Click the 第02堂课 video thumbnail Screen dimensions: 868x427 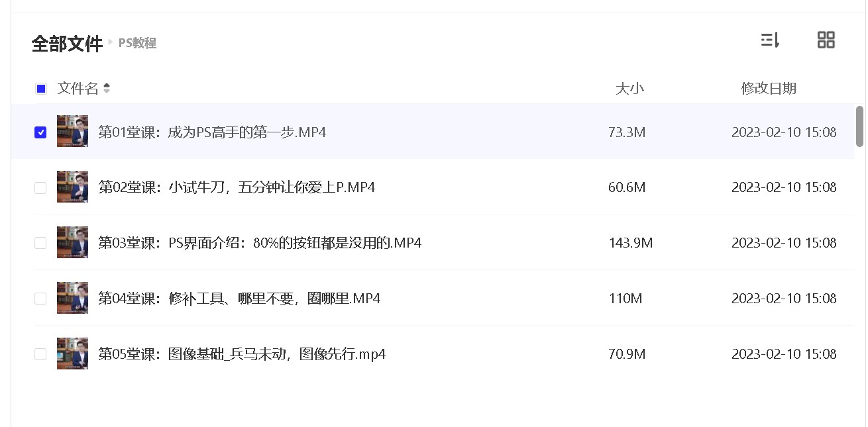click(x=72, y=187)
